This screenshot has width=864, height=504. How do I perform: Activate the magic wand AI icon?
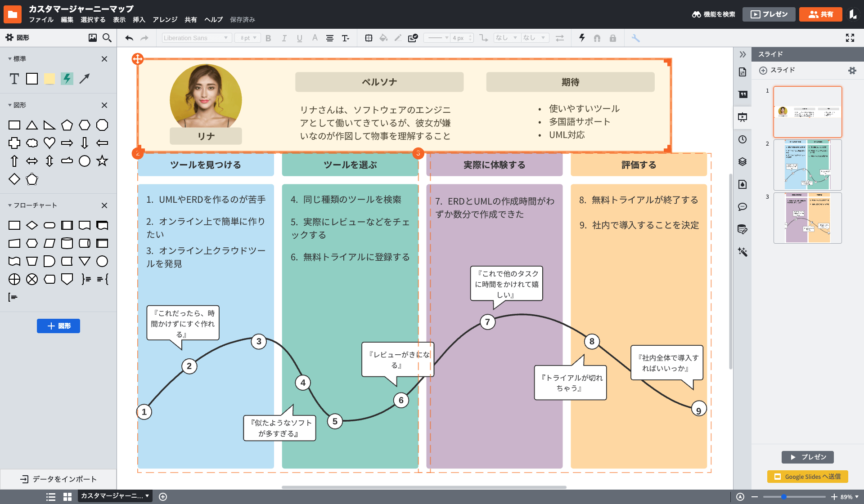[x=742, y=252]
